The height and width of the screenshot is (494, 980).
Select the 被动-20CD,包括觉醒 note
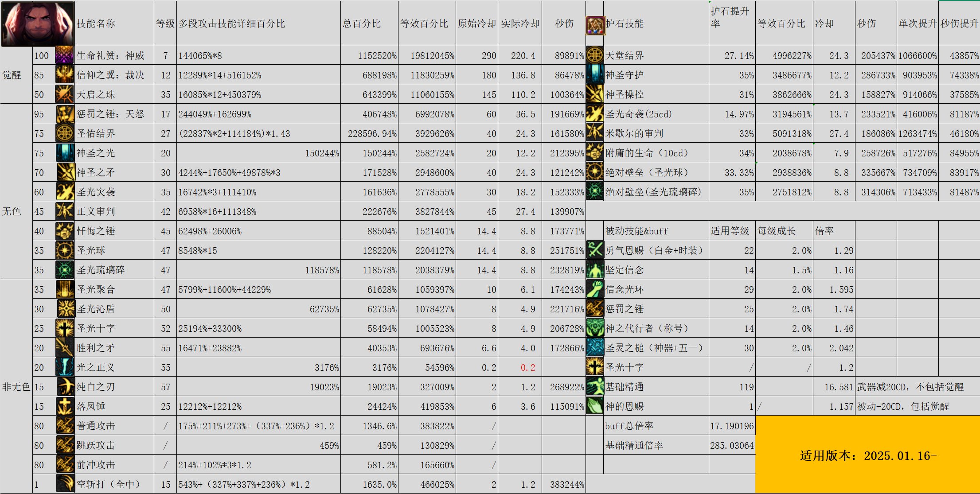pyautogui.click(x=903, y=407)
